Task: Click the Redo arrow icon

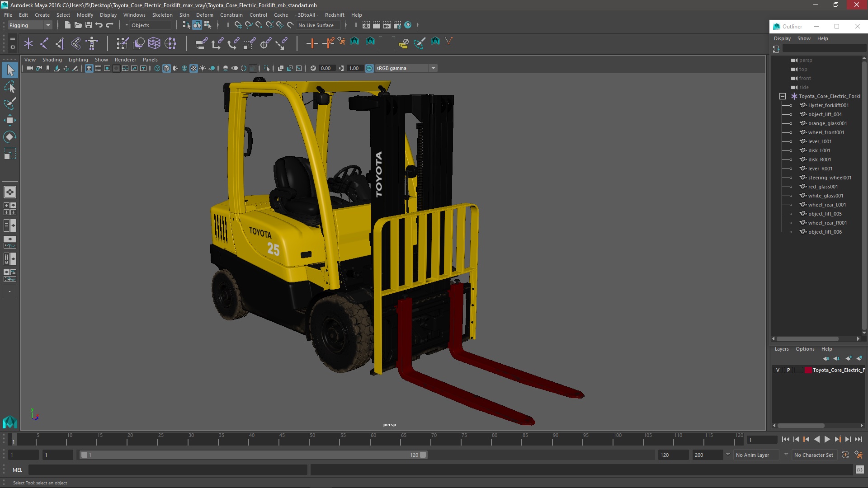Action: (109, 25)
